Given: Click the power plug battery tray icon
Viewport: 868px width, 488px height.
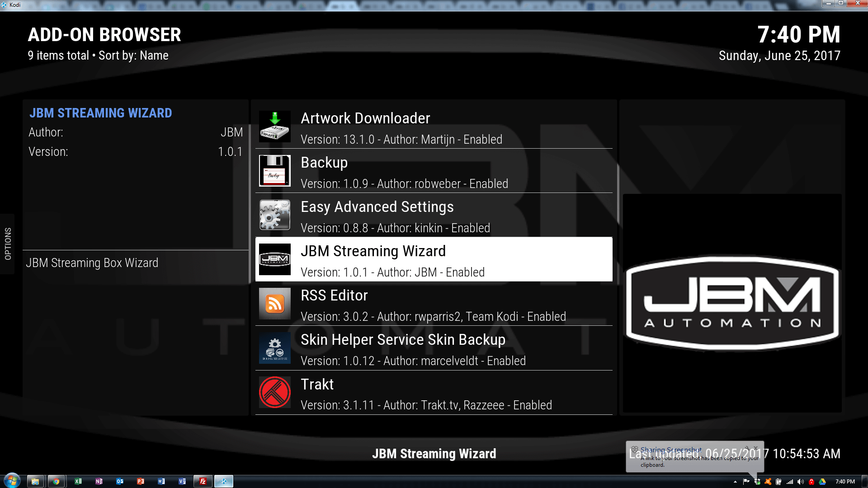Looking at the screenshot, I should (778, 482).
